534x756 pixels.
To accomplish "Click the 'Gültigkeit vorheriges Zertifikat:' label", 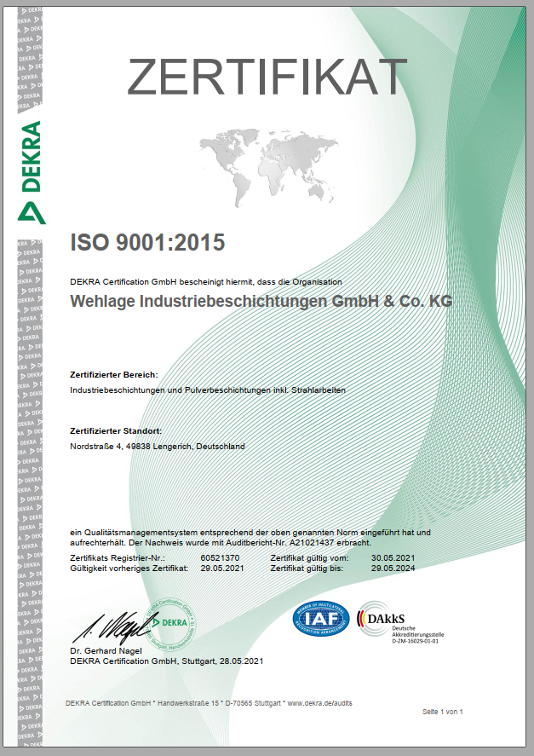I will [129, 568].
